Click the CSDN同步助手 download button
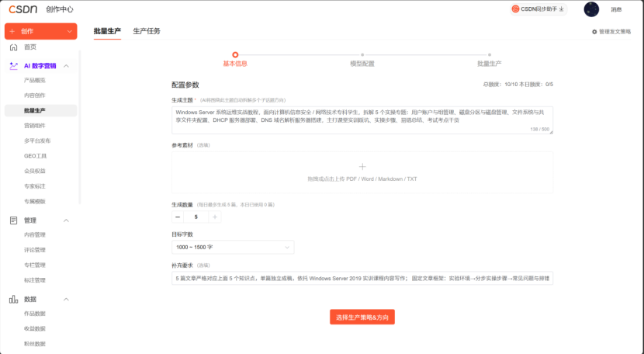 pos(538,9)
